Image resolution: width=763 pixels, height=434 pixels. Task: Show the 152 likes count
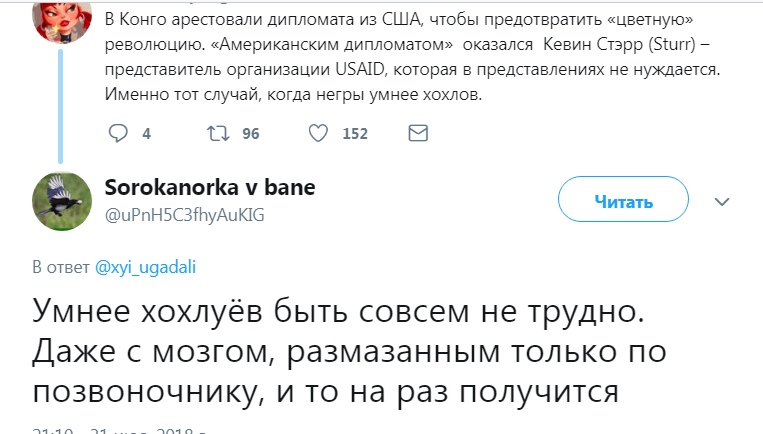tap(355, 133)
